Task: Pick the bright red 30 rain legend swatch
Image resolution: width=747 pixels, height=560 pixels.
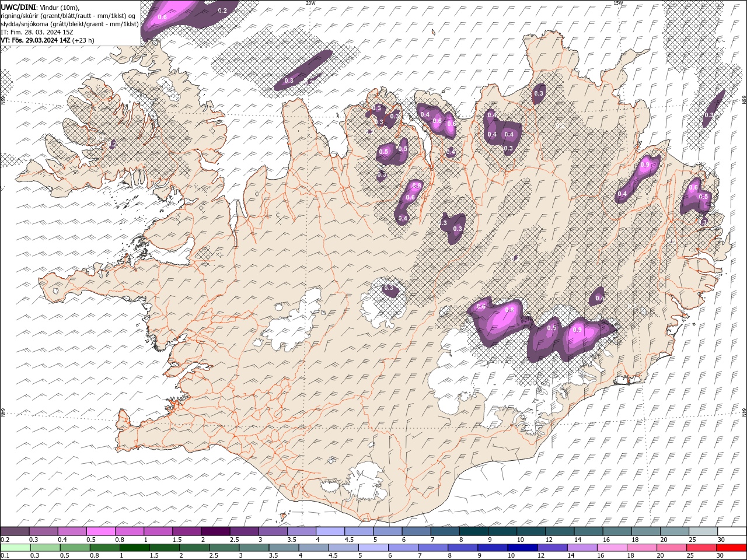Action: point(731,548)
